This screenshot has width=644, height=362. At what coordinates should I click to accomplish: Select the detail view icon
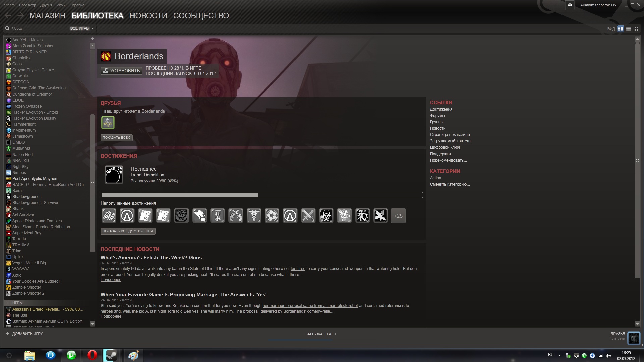(621, 29)
